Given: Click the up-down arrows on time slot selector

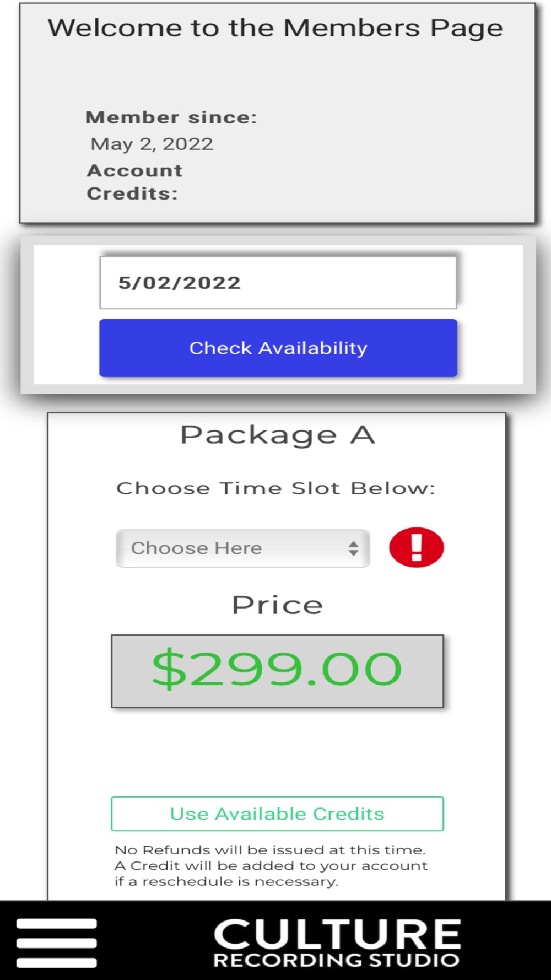Looking at the screenshot, I should click(x=353, y=548).
